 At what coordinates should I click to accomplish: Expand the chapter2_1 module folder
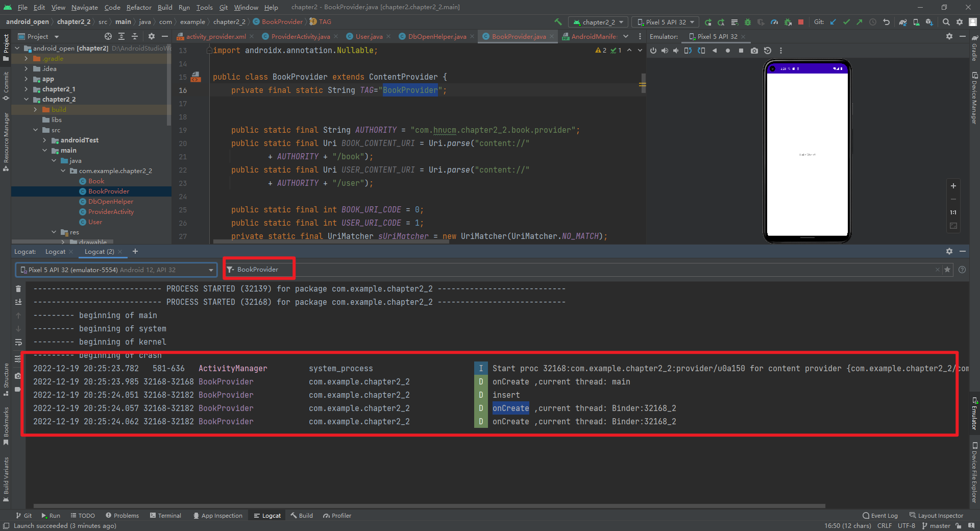click(x=26, y=89)
